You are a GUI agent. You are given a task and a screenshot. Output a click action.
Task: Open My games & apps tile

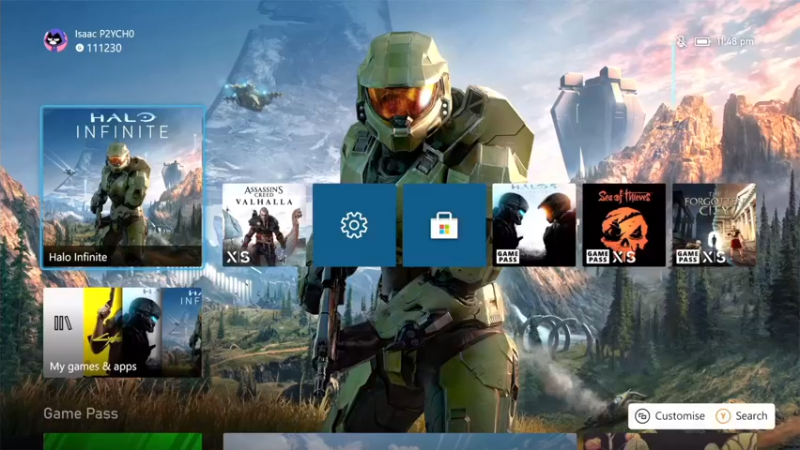pos(122,333)
